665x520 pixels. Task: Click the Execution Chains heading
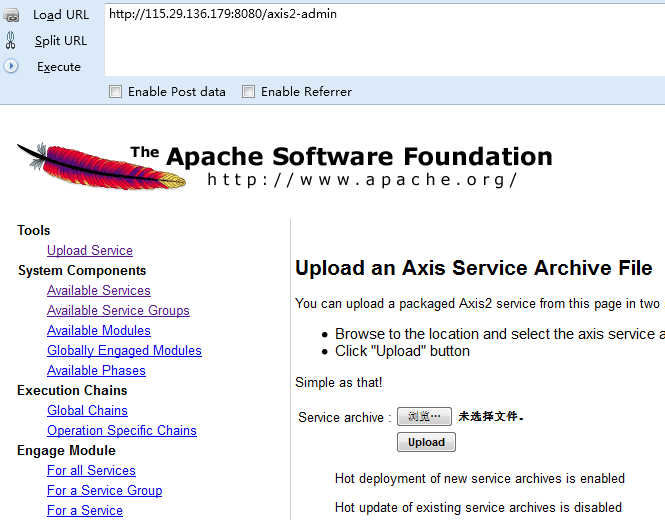(72, 390)
